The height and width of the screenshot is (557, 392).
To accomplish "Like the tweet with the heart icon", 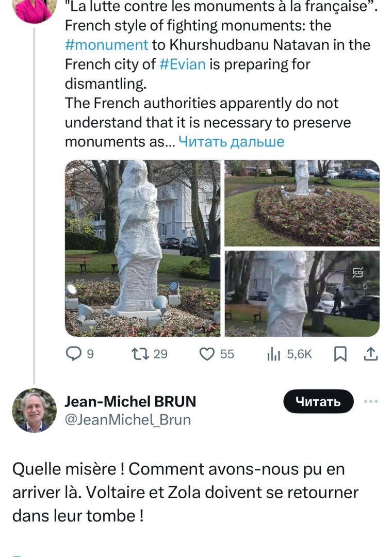I will (x=207, y=354).
